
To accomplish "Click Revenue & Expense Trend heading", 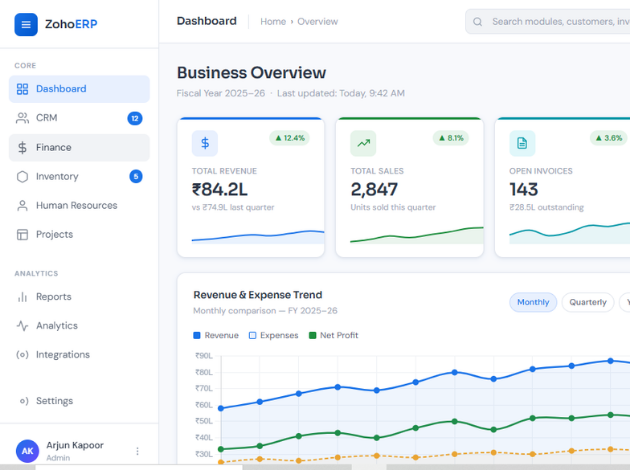I will [x=258, y=295].
